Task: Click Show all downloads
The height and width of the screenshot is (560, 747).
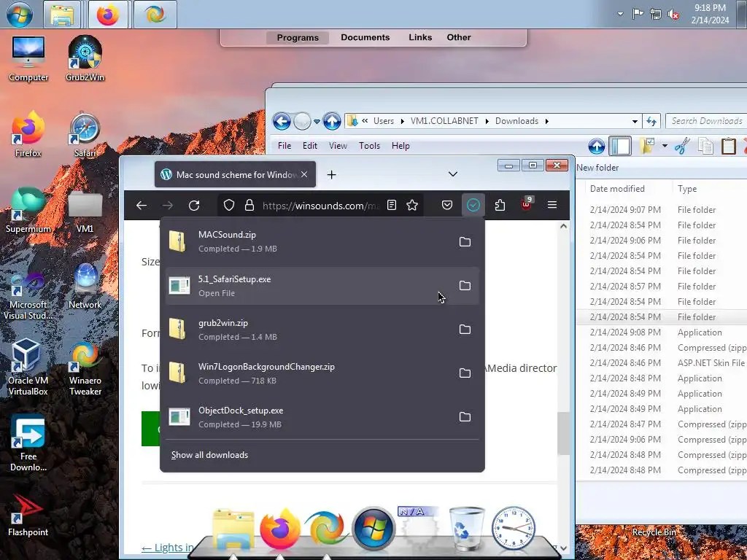Action: tap(209, 455)
